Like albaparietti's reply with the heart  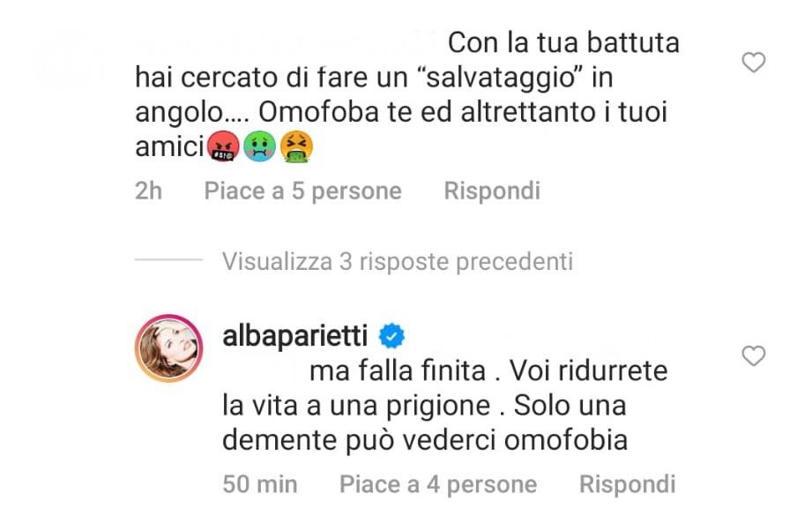754,355
